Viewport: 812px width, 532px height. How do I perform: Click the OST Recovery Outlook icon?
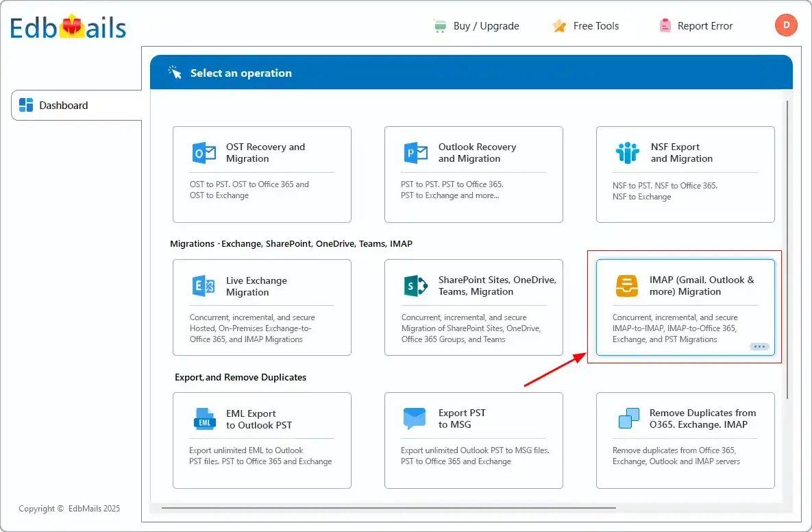click(204, 153)
